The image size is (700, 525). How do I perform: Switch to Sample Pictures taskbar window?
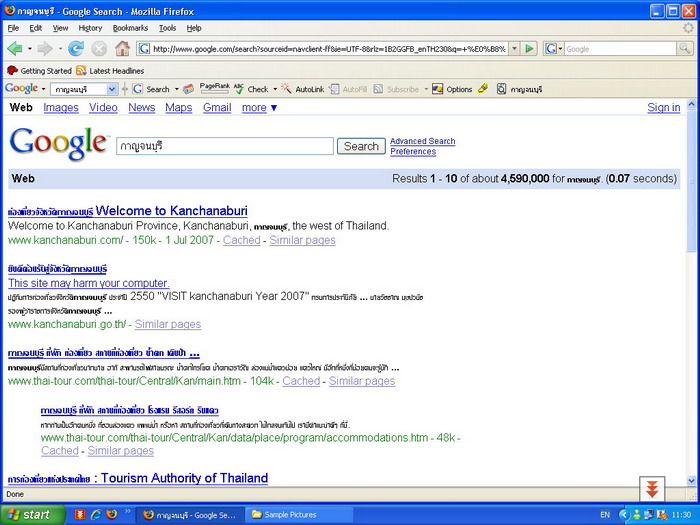[299, 515]
